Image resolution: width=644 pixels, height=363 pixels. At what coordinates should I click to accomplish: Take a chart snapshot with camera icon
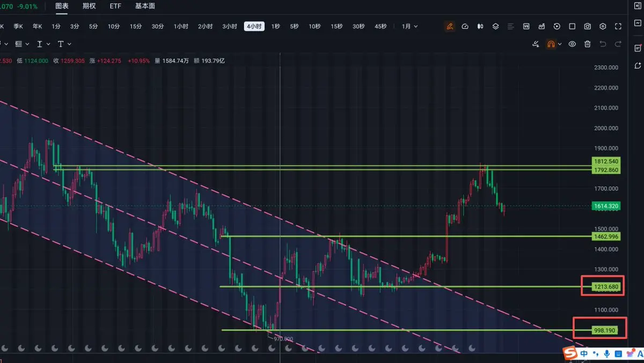point(588,26)
